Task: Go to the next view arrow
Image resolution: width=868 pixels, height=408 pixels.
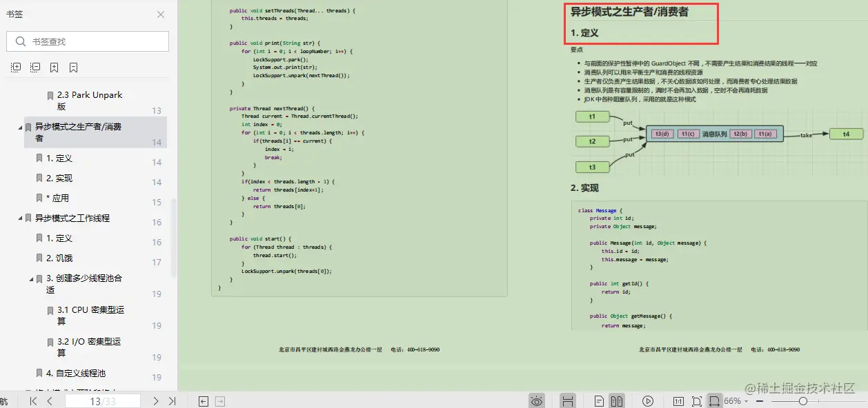Action: [x=220, y=401]
